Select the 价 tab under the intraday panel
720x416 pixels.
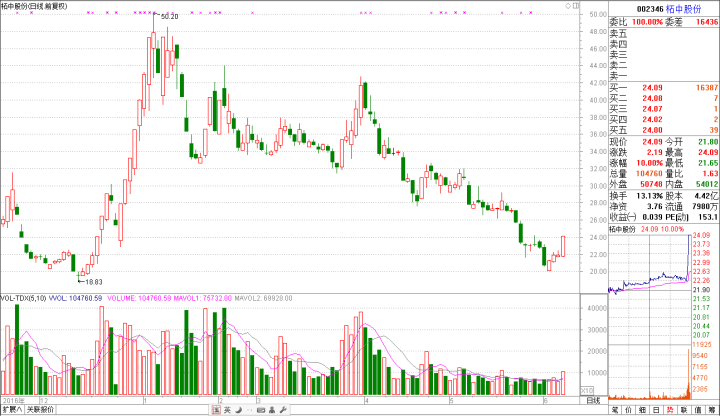[x=629, y=410]
